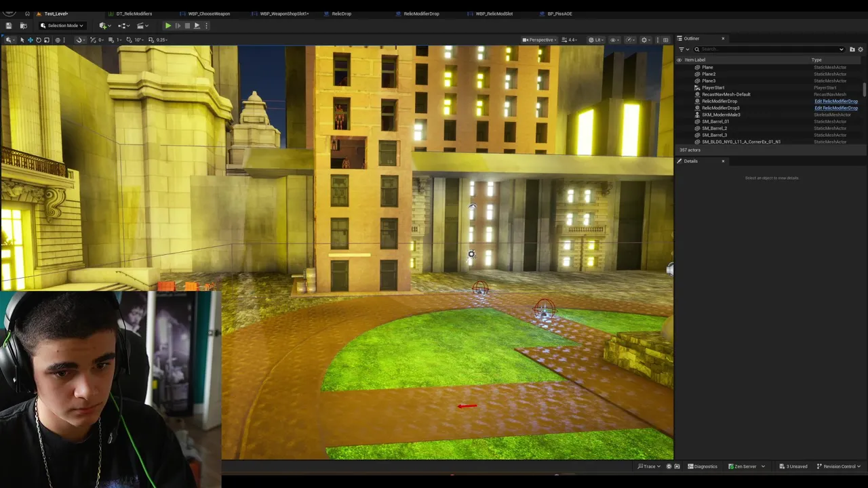Add new folder in Outliner
This screenshot has height=488, width=868.
pos(852,49)
